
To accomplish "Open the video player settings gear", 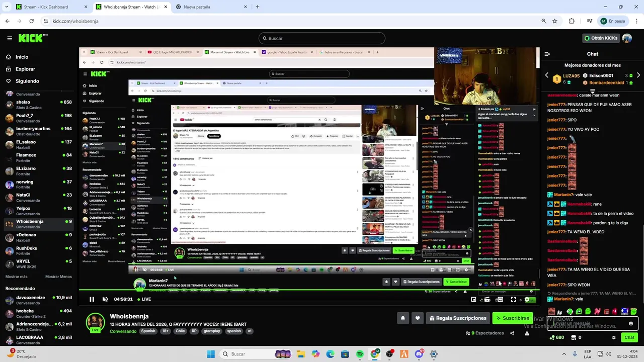I will point(527,299).
